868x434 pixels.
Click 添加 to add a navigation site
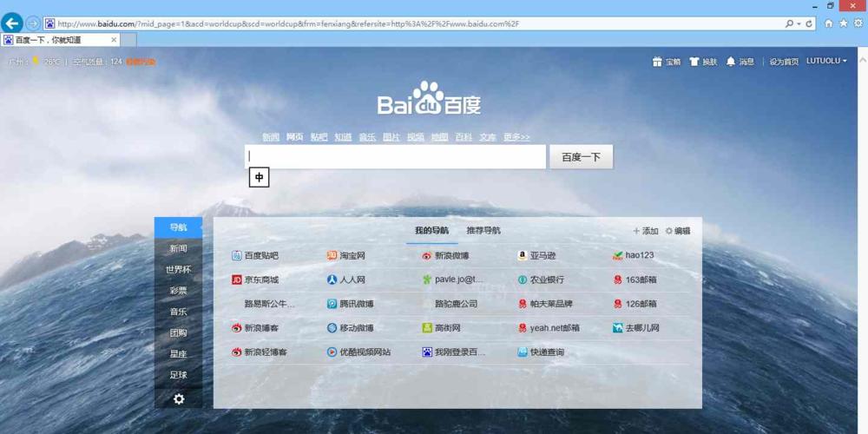tap(646, 232)
